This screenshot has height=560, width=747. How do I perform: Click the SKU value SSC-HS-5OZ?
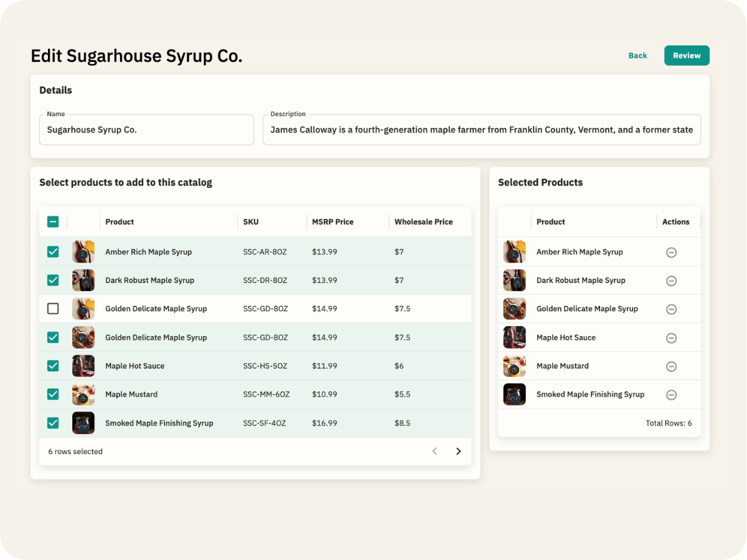point(266,366)
